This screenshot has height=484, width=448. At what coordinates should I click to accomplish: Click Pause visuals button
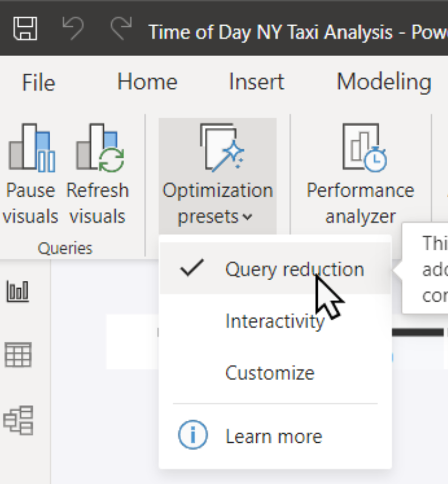tap(30, 174)
